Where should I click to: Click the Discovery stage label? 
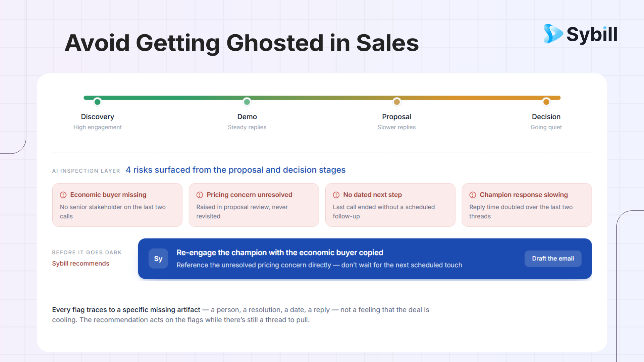97,117
